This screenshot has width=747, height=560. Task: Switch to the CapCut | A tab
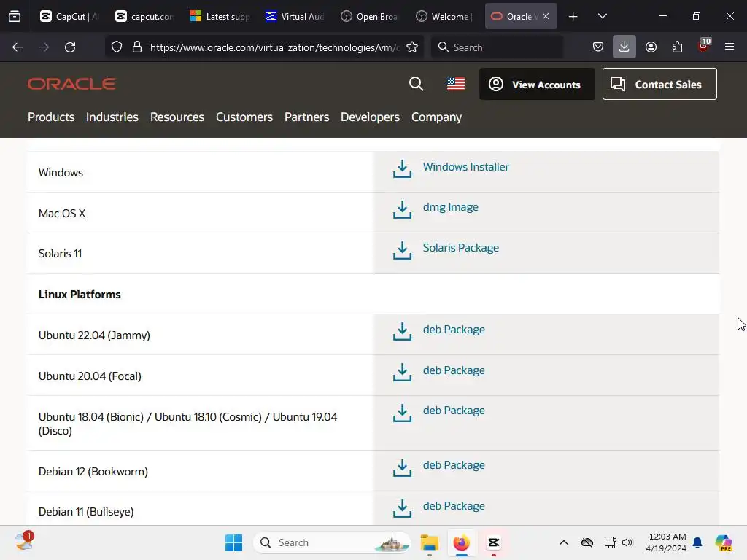pyautogui.click(x=69, y=16)
